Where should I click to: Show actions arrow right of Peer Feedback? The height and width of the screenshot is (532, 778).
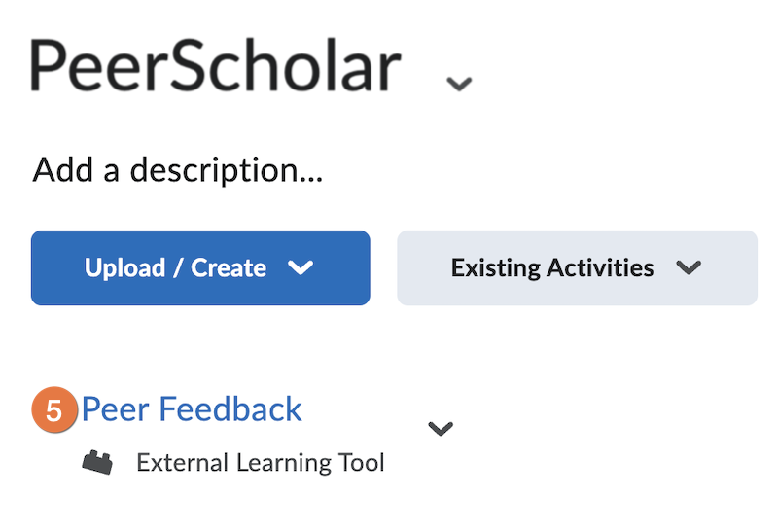click(441, 428)
